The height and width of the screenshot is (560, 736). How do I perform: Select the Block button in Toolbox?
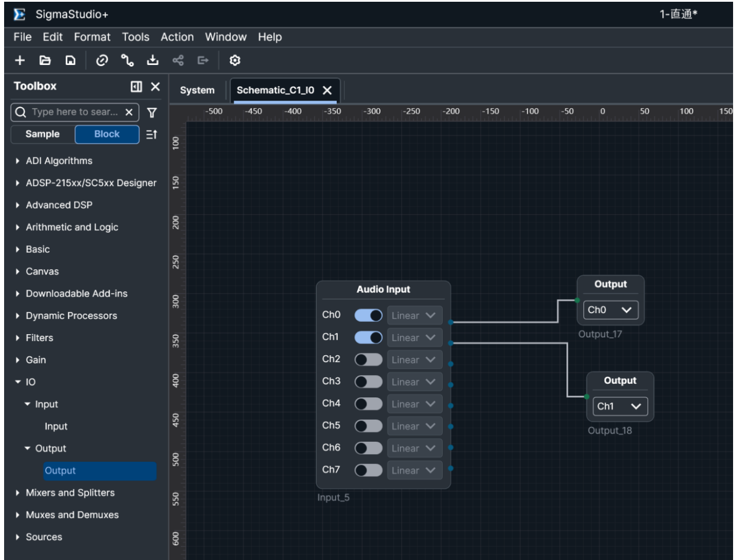[107, 134]
